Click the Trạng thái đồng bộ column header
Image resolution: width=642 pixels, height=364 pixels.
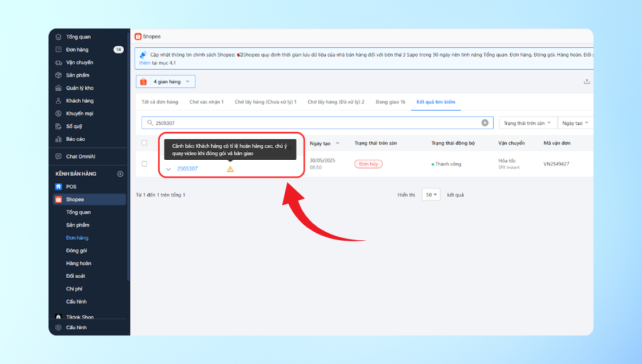click(x=453, y=143)
